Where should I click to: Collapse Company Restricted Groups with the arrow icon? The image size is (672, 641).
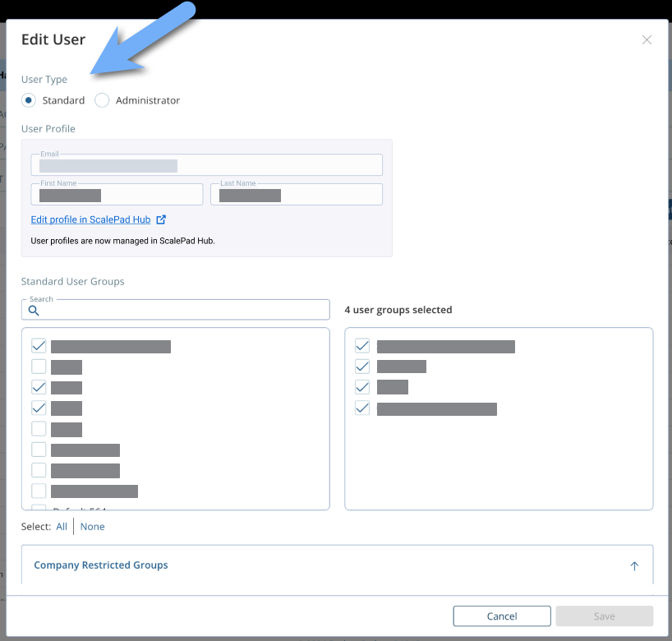[634, 565]
